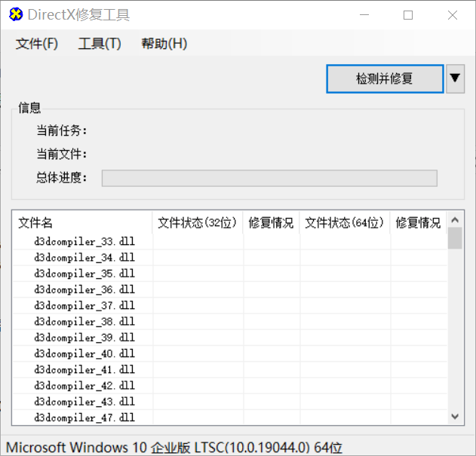The image size is (476, 456).
Task: Click the 当前任务: label
Action: 62,130
